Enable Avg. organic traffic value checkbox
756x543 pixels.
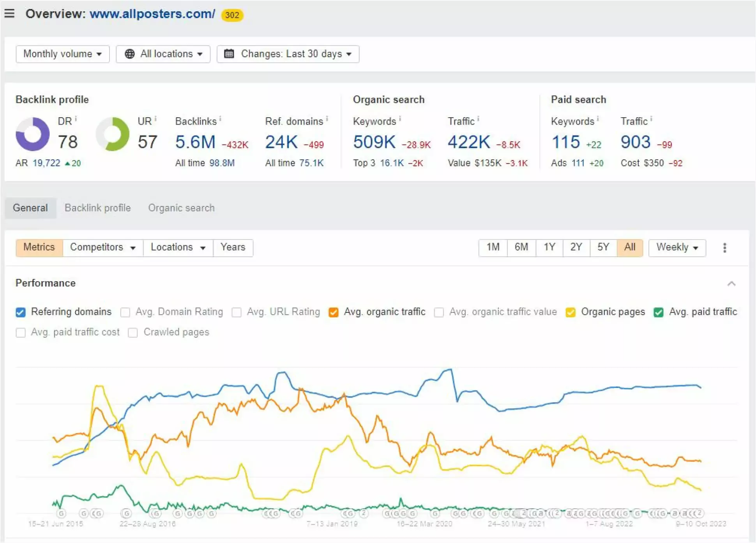439,312
